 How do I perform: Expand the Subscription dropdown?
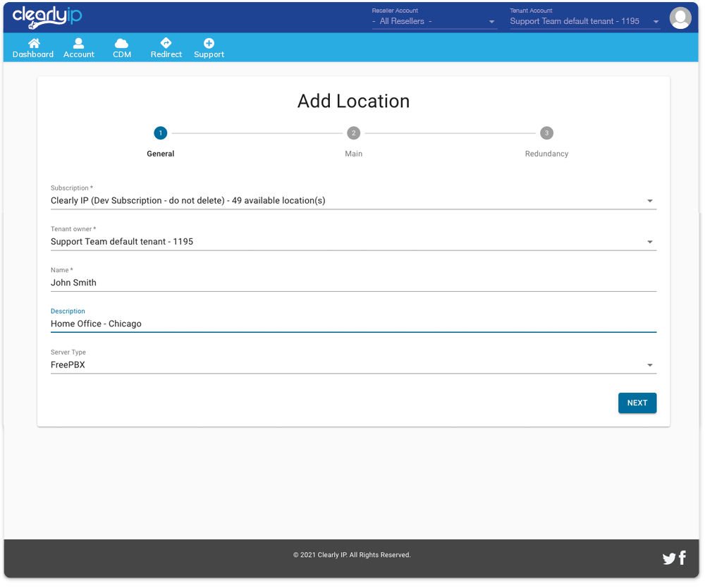(352, 201)
